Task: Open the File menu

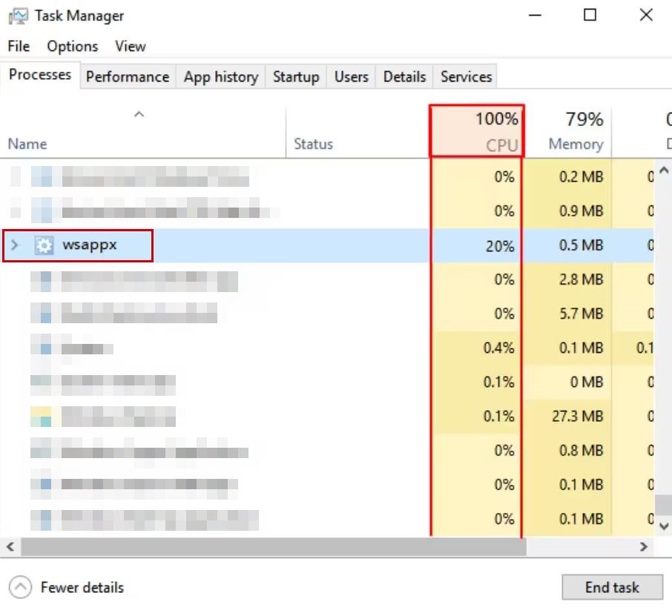Action: click(x=19, y=46)
